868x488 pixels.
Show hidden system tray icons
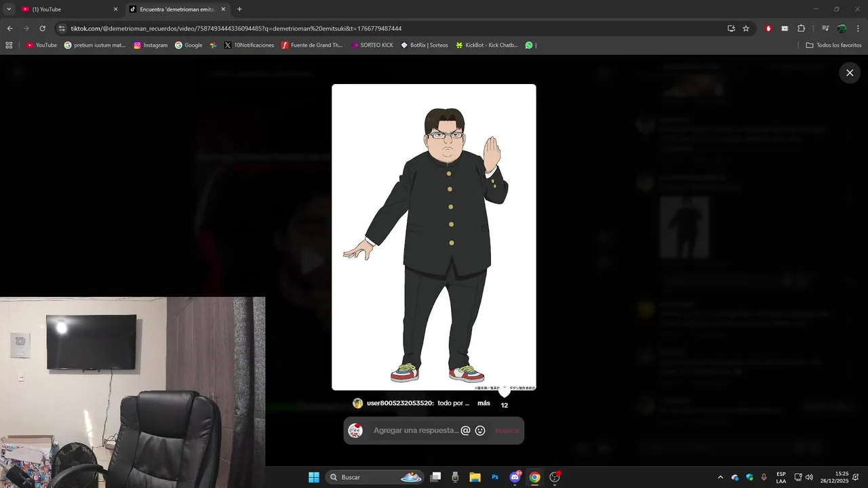pyautogui.click(x=720, y=477)
